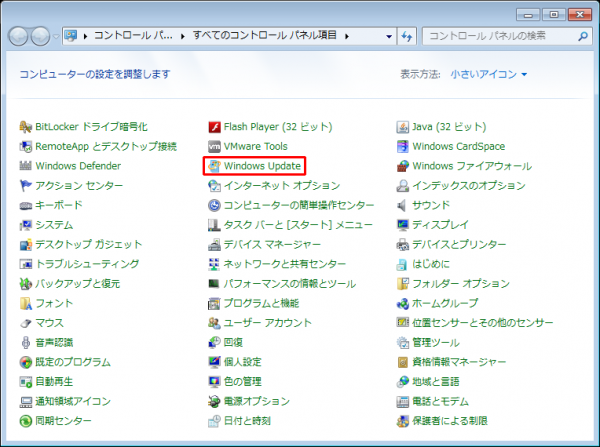
Task: Click the トラブルシューティング icon
Action: [25, 264]
